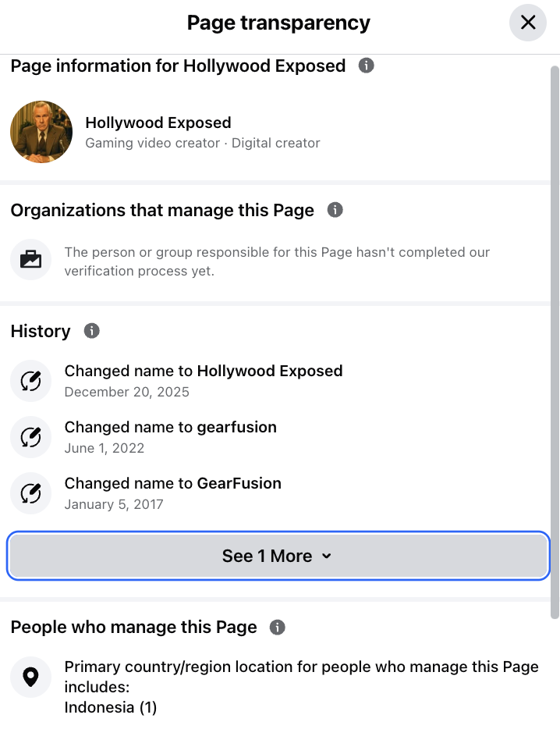Image resolution: width=560 pixels, height=729 pixels.
Task: Select 'Changed name to GearFusion' 2017 entry
Action: click(172, 483)
